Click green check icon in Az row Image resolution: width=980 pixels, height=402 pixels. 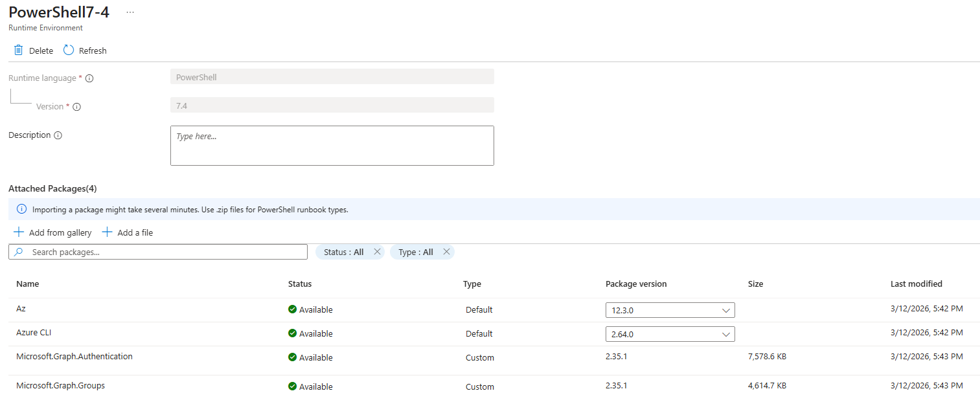point(293,309)
